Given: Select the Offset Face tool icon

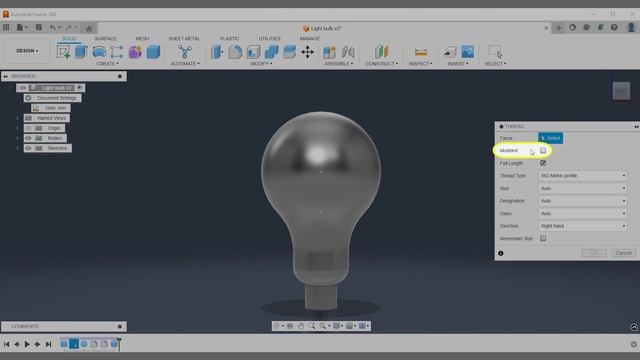Looking at the screenshot, I should tap(289, 52).
